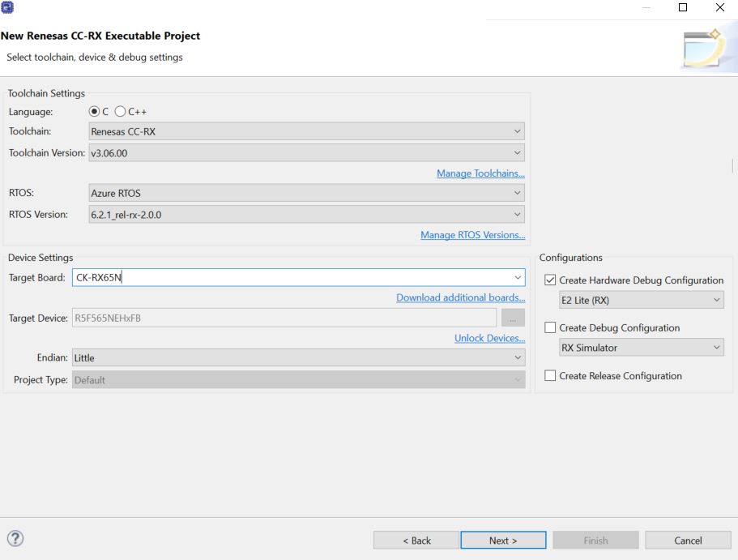
Task: Click the Manage Toolchains link
Action: [480, 173]
